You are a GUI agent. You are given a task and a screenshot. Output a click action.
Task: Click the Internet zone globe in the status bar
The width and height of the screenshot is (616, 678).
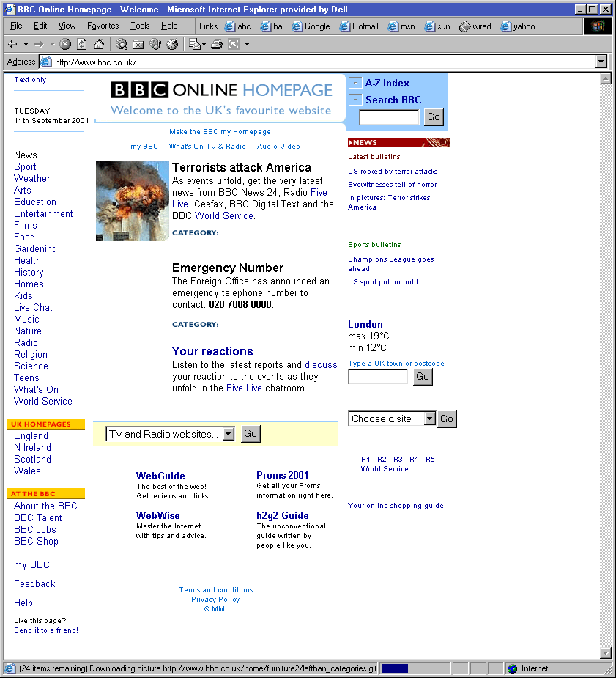(x=513, y=668)
